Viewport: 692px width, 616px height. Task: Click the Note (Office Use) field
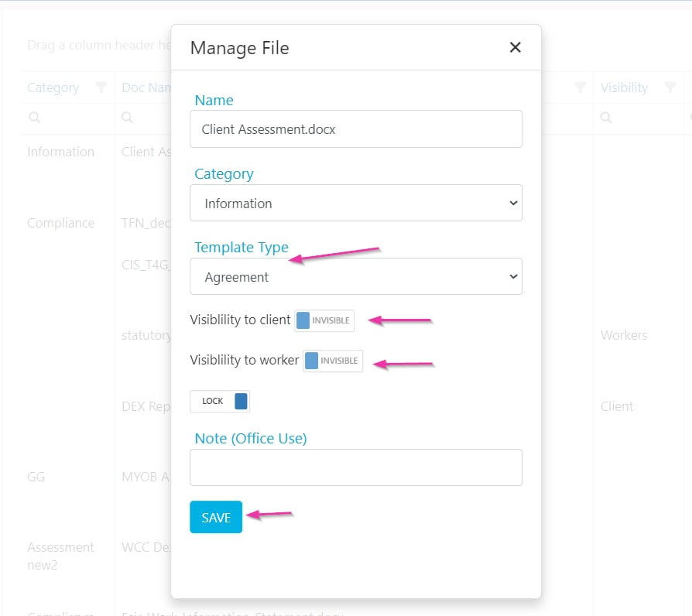[356, 467]
